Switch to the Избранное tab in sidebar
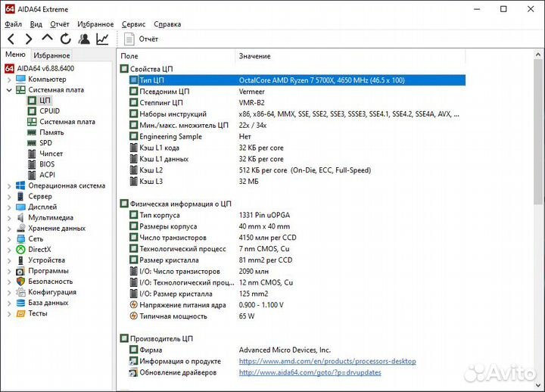The image size is (545, 392). 51,55
